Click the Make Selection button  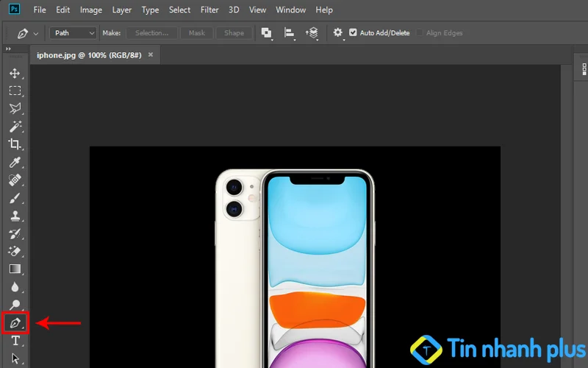tap(151, 33)
